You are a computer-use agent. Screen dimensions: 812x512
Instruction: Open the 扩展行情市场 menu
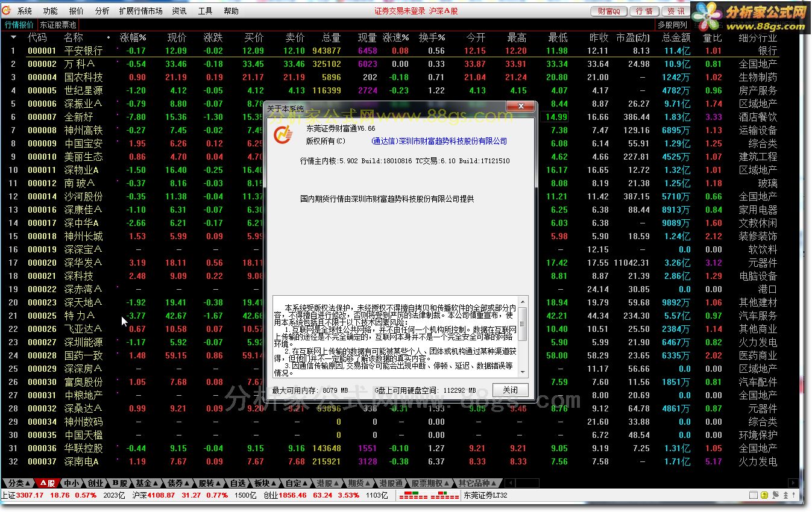[140, 11]
